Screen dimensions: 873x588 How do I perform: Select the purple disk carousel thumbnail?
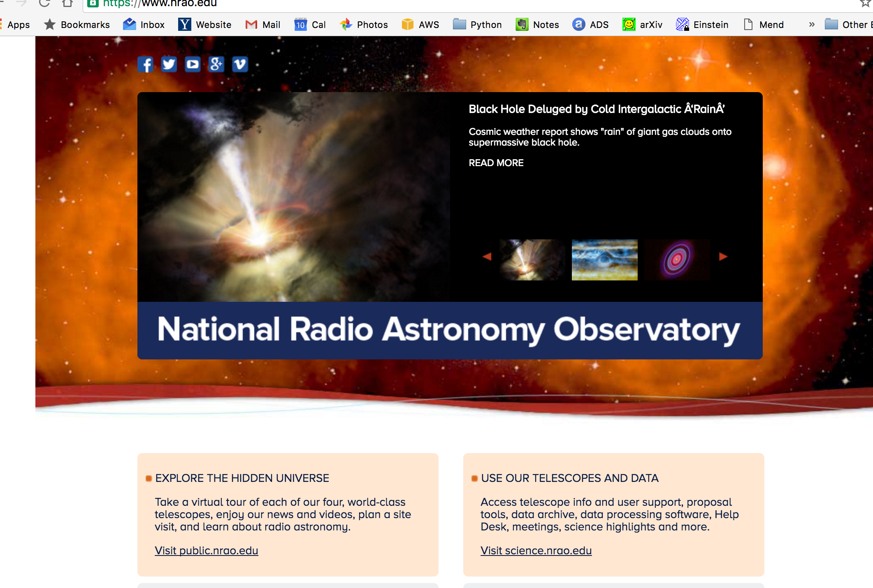click(677, 260)
